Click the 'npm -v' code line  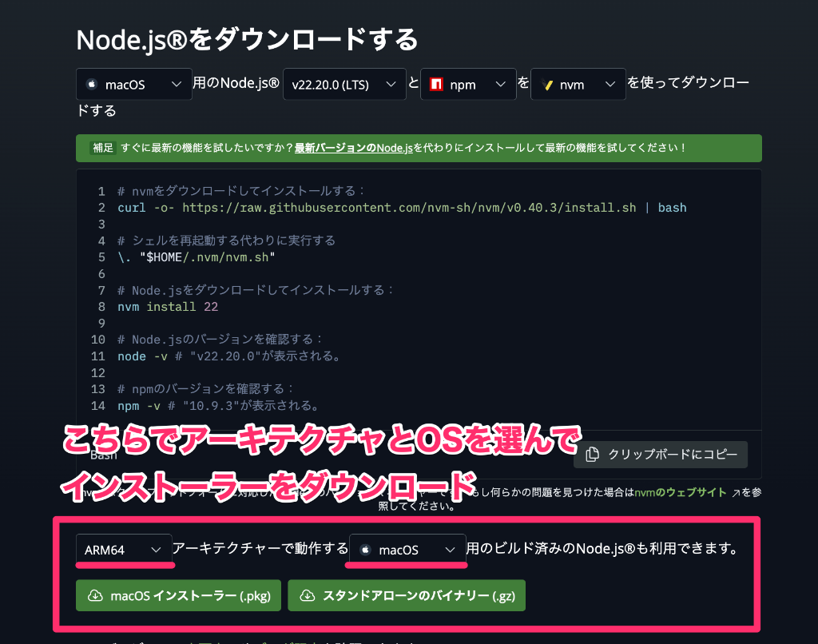pyautogui.click(x=218, y=406)
